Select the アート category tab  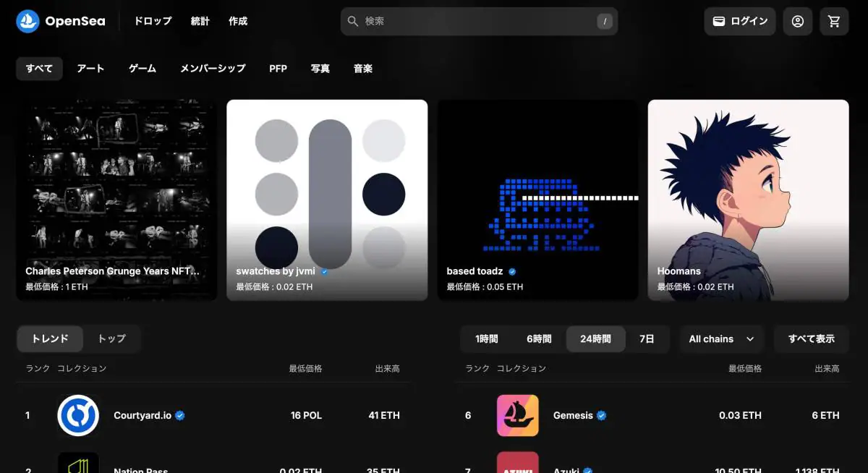point(90,69)
